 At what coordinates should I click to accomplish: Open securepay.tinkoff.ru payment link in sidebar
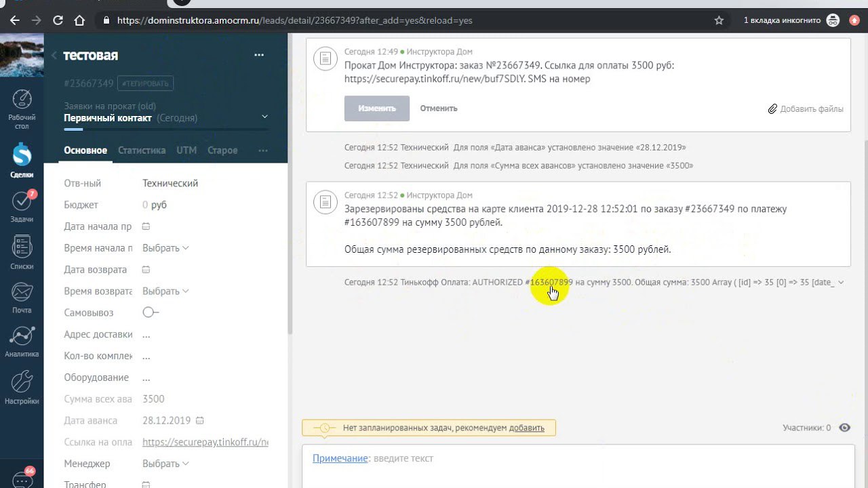[205, 443]
